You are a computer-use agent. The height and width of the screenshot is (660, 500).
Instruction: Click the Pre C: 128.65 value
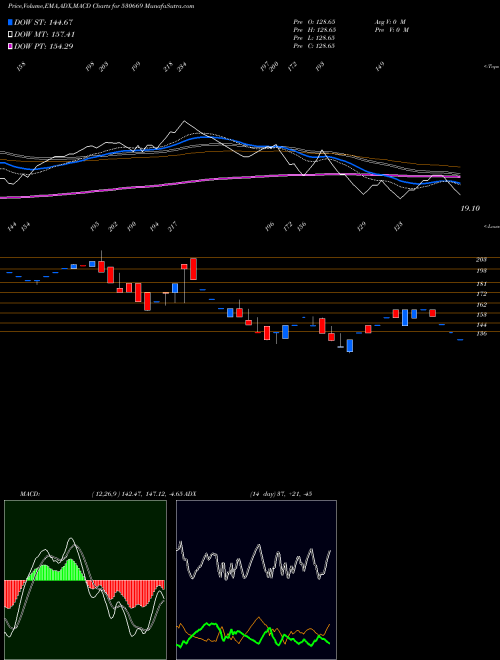point(314,46)
